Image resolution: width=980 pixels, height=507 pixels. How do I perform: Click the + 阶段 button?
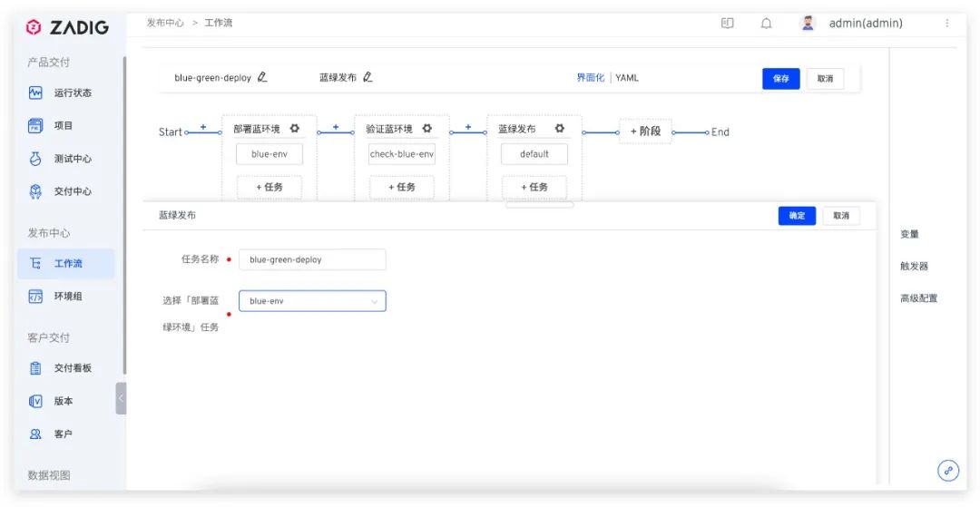coord(646,132)
